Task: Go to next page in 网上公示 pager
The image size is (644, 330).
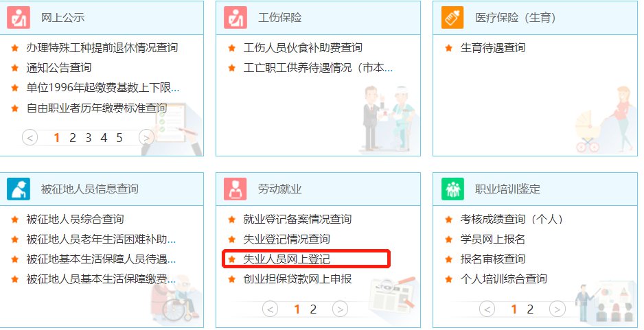Action: click(x=147, y=137)
